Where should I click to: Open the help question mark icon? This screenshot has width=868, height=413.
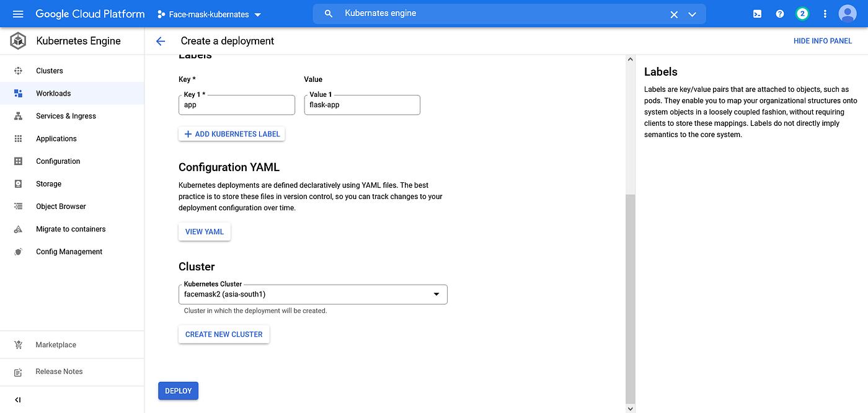point(780,14)
